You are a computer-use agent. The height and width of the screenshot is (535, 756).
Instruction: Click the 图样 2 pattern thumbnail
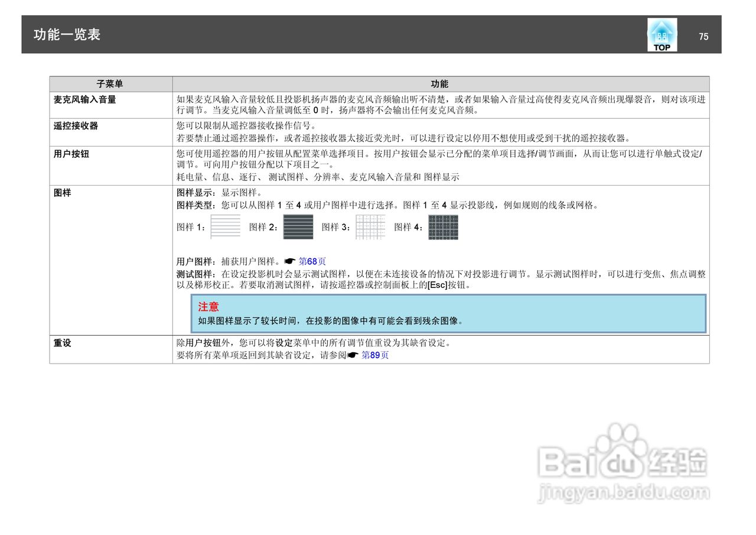298,227
